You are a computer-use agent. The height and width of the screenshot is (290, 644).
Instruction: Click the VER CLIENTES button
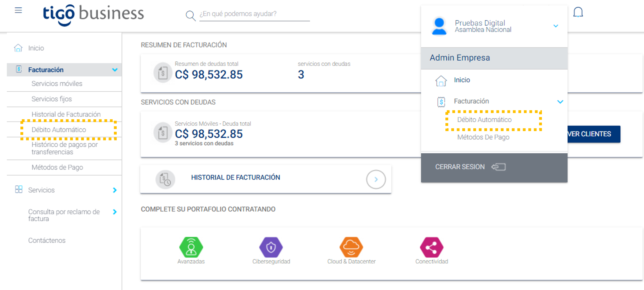[594, 134]
